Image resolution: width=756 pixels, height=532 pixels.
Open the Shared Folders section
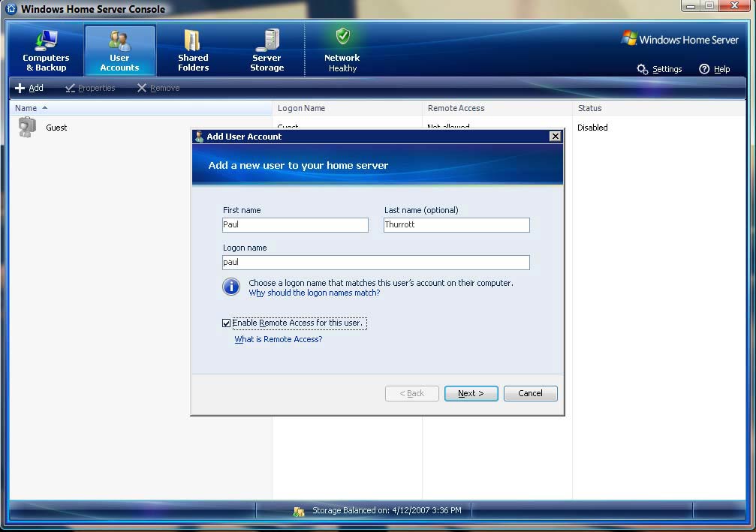[193, 50]
